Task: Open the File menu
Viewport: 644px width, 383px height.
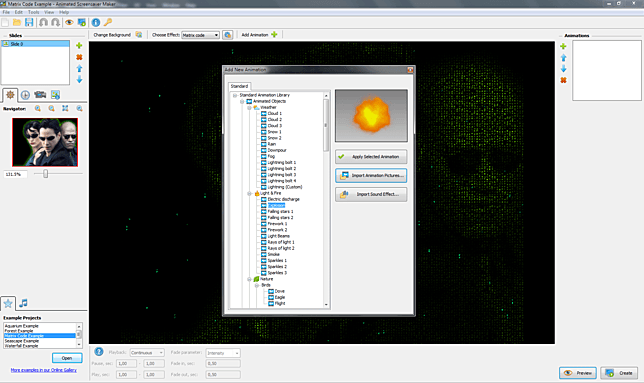Action: point(6,12)
